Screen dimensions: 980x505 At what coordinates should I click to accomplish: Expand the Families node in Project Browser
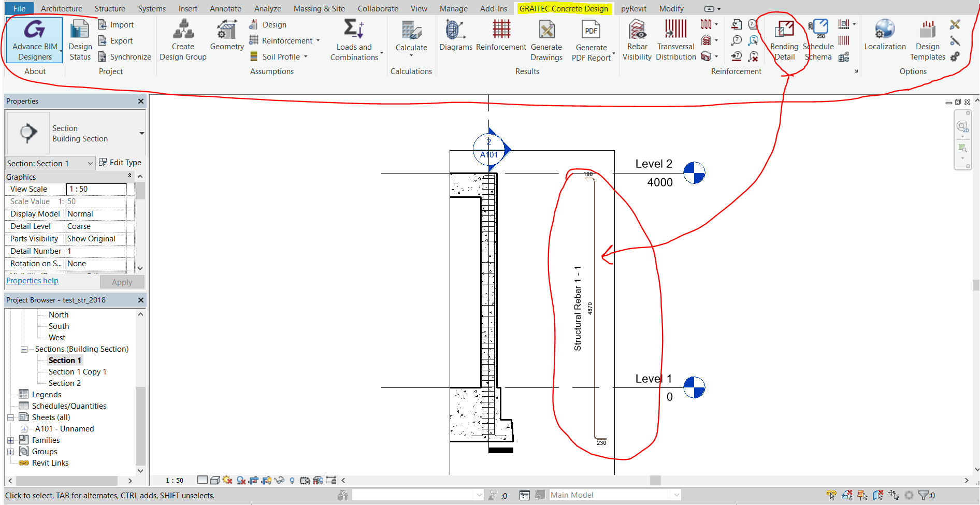pos(10,440)
